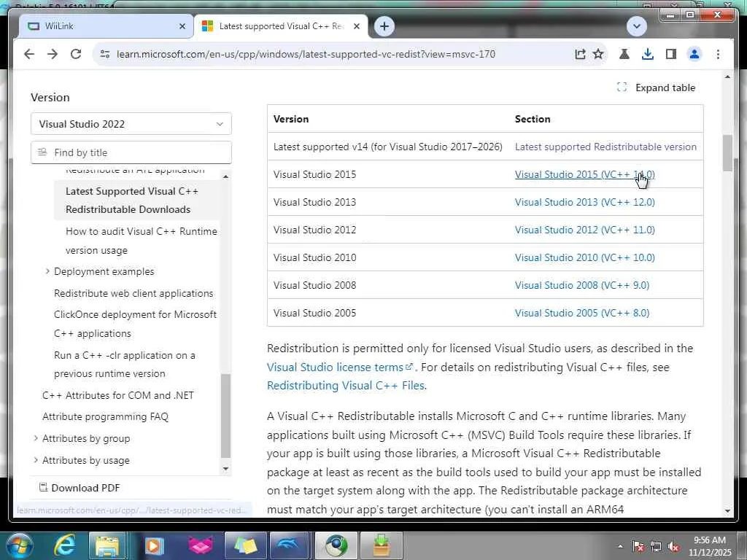Open How to audit Visual C++ Runtime usage
Viewport: 747px width, 560px height.
click(x=141, y=241)
